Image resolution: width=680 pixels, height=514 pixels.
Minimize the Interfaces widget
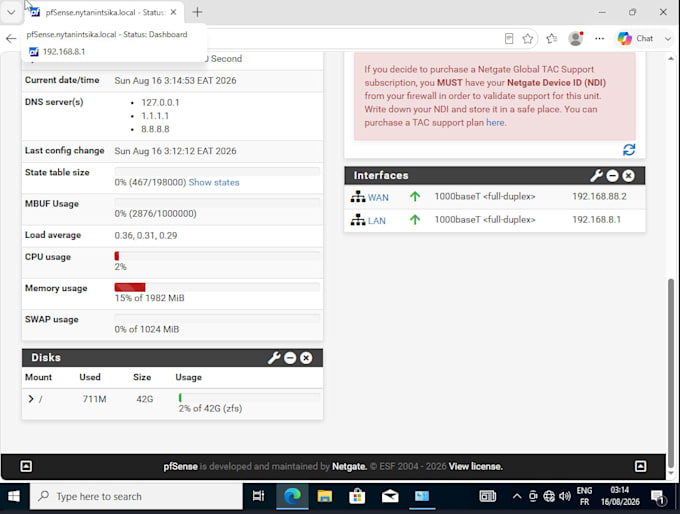tap(612, 176)
